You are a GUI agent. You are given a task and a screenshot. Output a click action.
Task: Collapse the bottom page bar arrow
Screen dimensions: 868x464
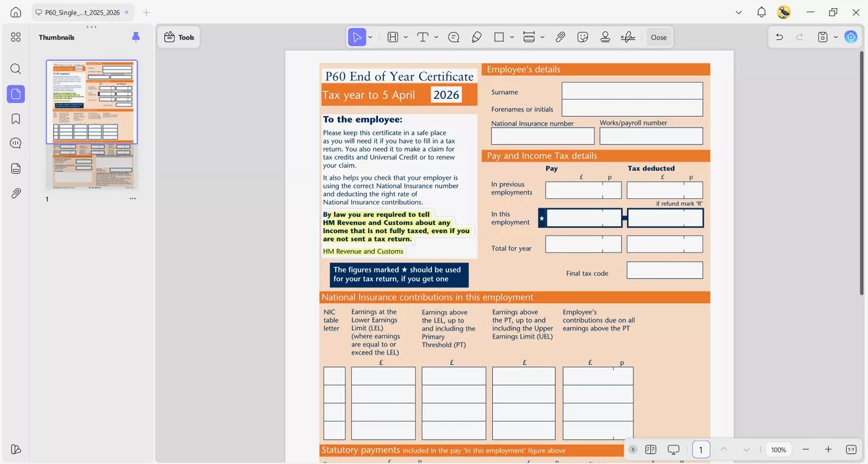pyautogui.click(x=633, y=450)
